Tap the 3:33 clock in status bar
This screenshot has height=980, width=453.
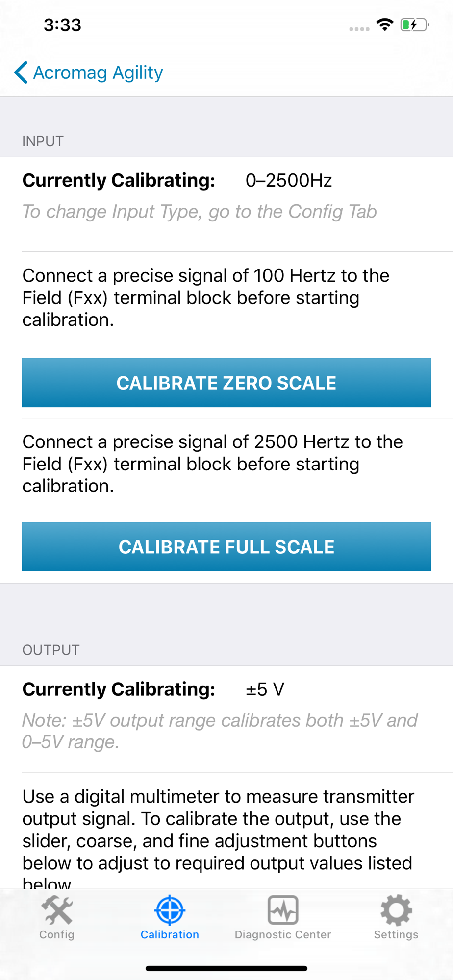pos(62,25)
